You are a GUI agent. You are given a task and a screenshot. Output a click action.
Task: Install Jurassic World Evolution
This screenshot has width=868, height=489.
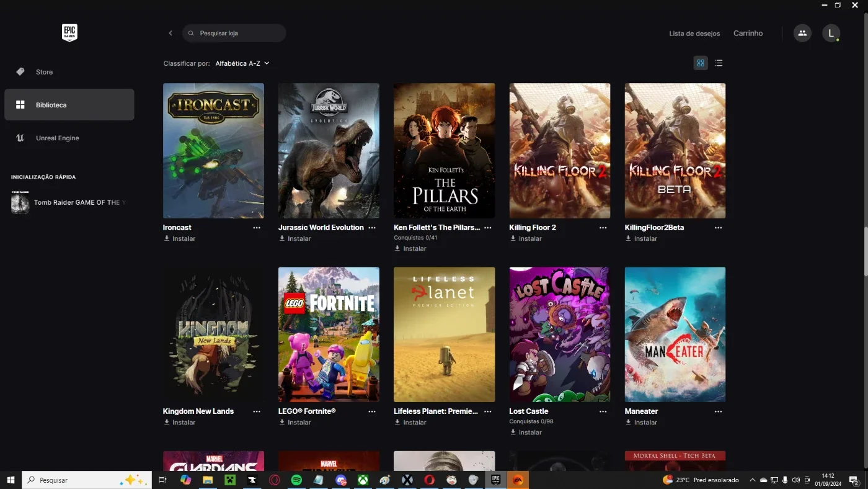pos(295,238)
